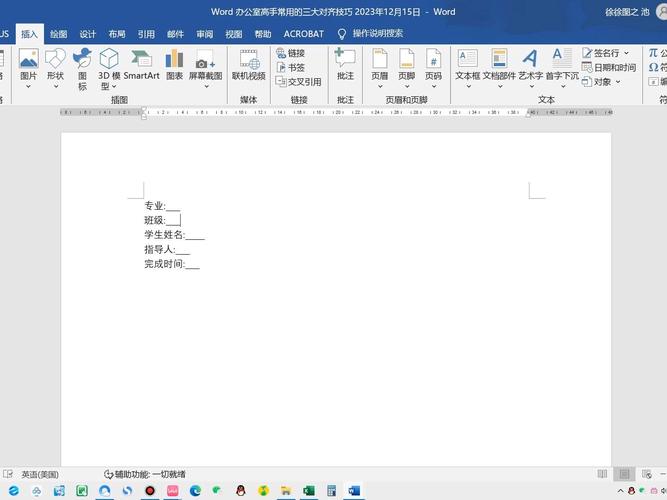Open the 页眉 header menu

(379, 68)
